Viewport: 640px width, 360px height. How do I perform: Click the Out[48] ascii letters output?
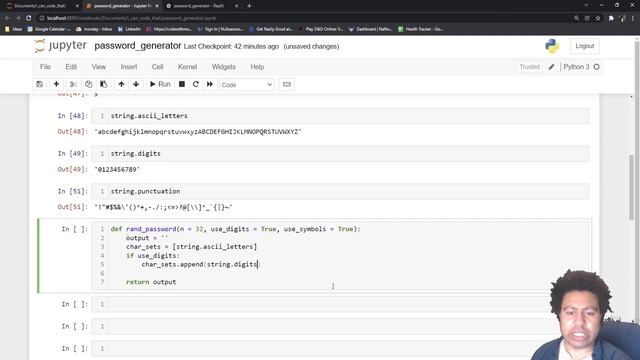tap(198, 131)
